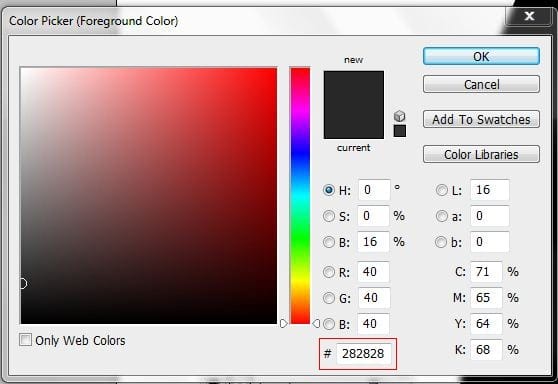Click the Lab b value field
The width and height of the screenshot is (558, 384).
[x=490, y=242]
